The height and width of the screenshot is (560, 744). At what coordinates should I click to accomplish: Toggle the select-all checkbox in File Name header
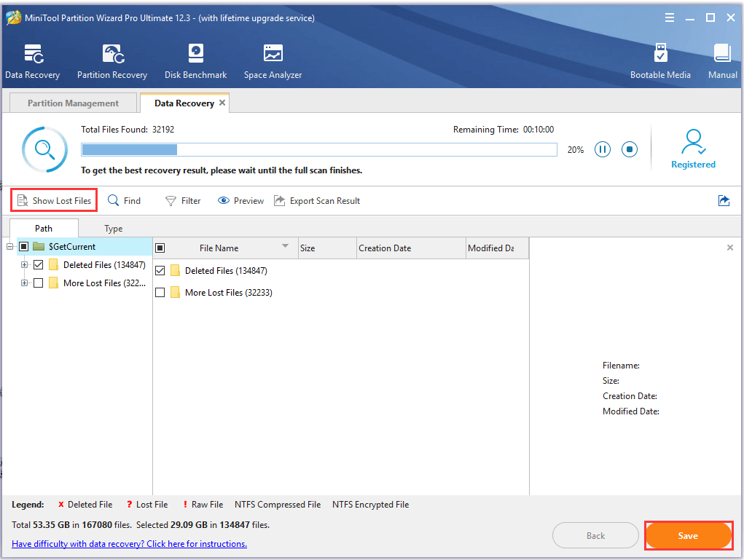pyautogui.click(x=160, y=248)
